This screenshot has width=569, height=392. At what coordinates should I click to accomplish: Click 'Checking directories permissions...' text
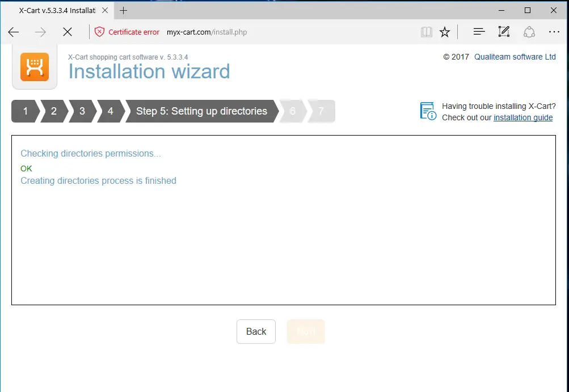[x=91, y=154]
